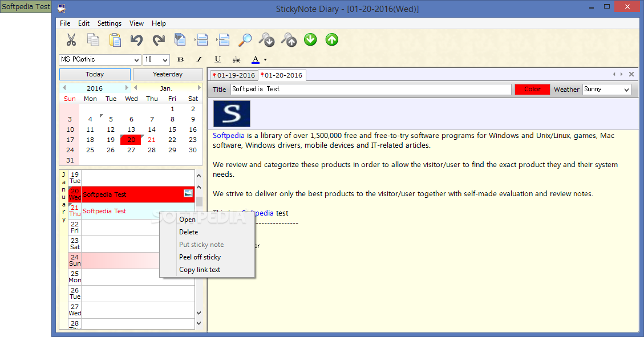Screen dimensions: 644x337
Task: Click the Softpedia link in first paragraph
Action: pos(228,136)
